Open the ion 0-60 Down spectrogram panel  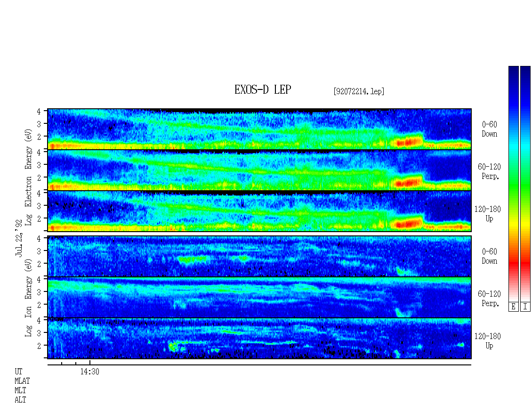coord(259,256)
